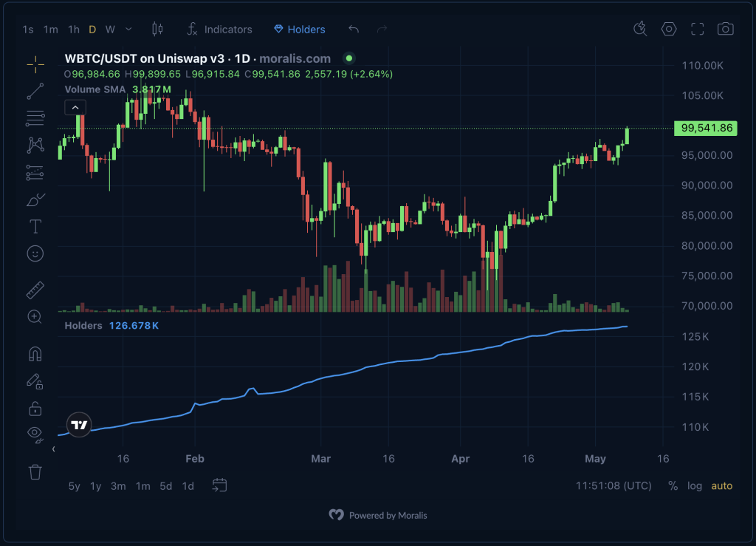Set date range to 5d
Image resolution: width=756 pixels, height=546 pixels.
click(166, 485)
